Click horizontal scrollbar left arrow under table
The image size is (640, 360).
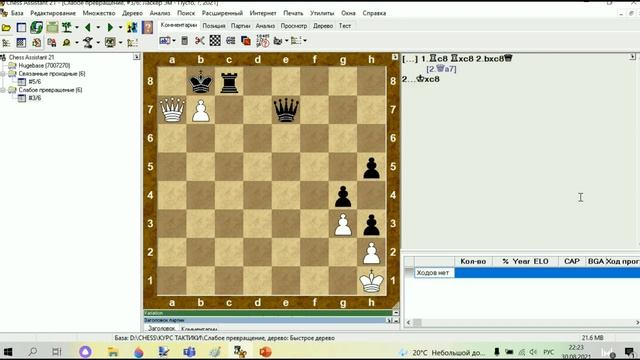pos(409,322)
